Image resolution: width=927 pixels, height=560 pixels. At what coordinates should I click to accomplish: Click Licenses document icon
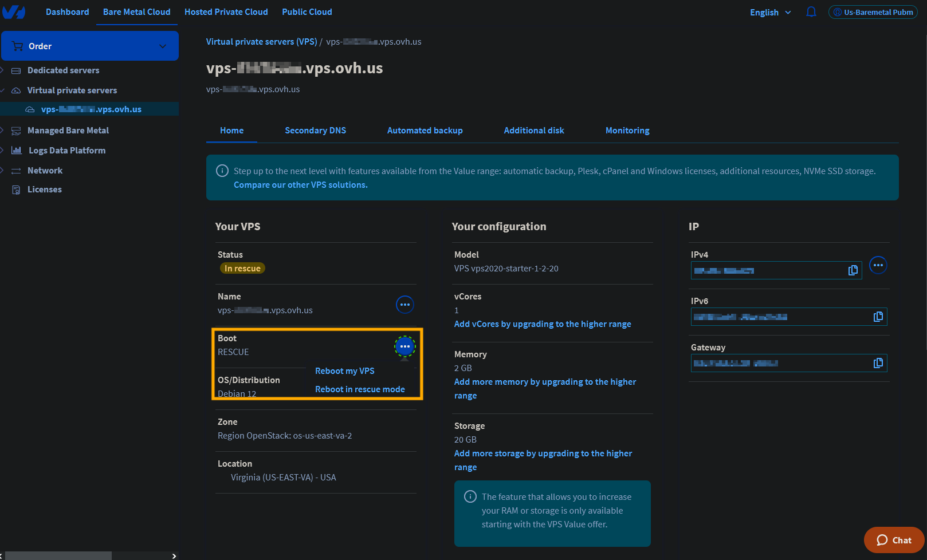[x=16, y=190]
